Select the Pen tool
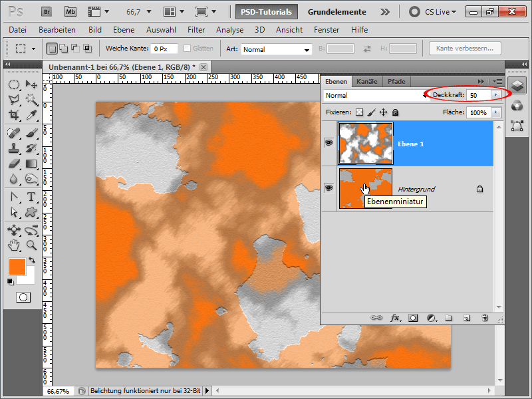 (x=13, y=197)
